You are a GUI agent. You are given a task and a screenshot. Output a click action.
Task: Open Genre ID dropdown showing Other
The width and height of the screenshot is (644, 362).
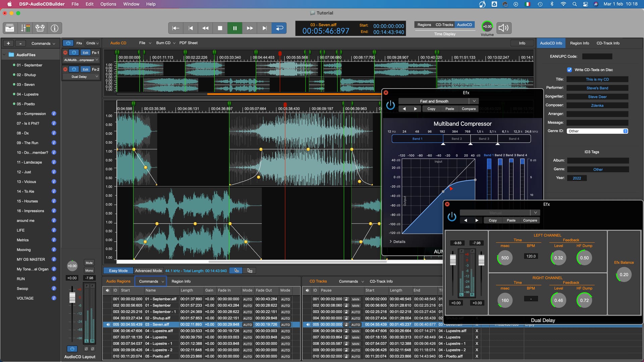click(597, 131)
